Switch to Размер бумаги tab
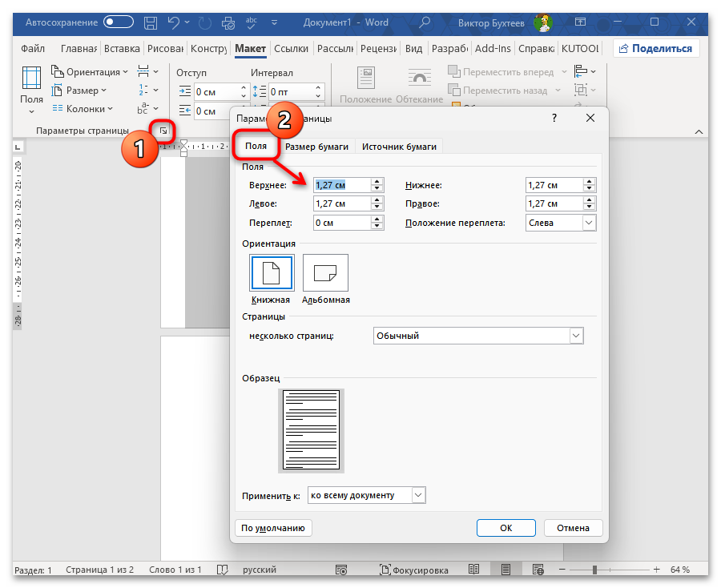The image size is (721, 588). (x=316, y=147)
